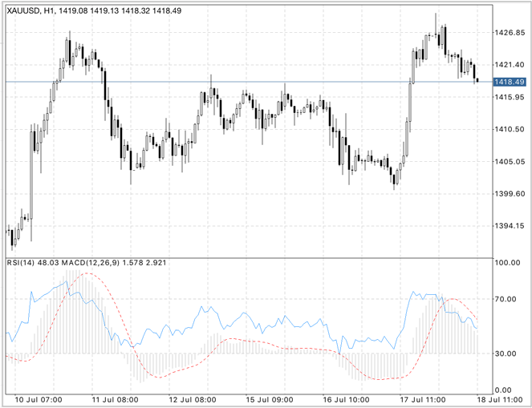The image size is (532, 408).
Task: Click the OHLC values 1419.08 1419.13 1418.32
Action: point(104,11)
